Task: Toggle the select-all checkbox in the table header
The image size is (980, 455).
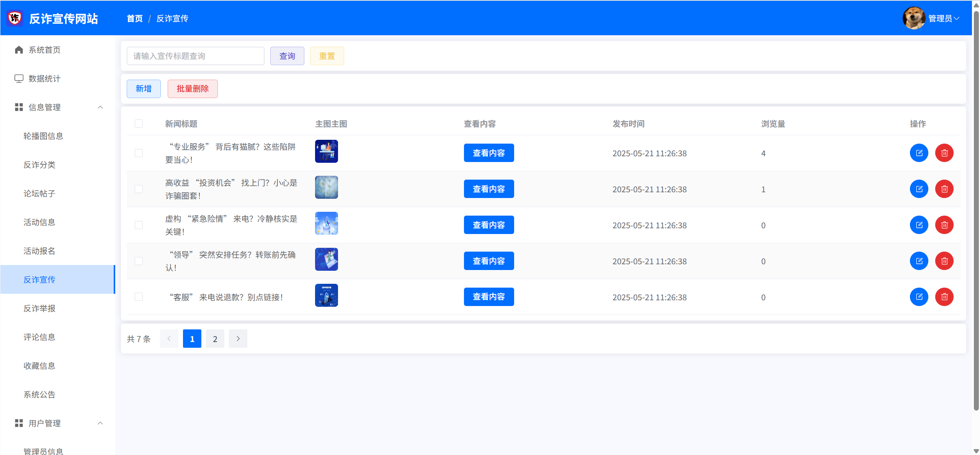Action: coord(139,124)
